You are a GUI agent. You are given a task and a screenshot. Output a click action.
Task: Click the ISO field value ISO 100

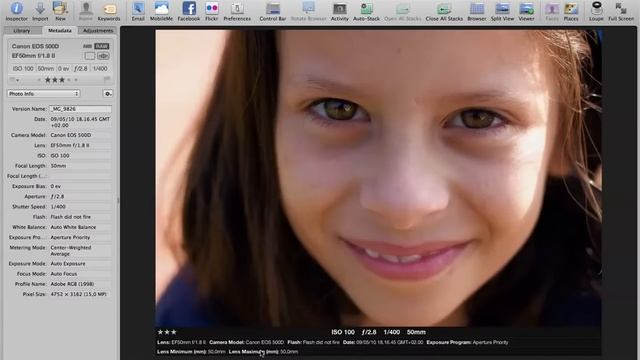pos(80,156)
